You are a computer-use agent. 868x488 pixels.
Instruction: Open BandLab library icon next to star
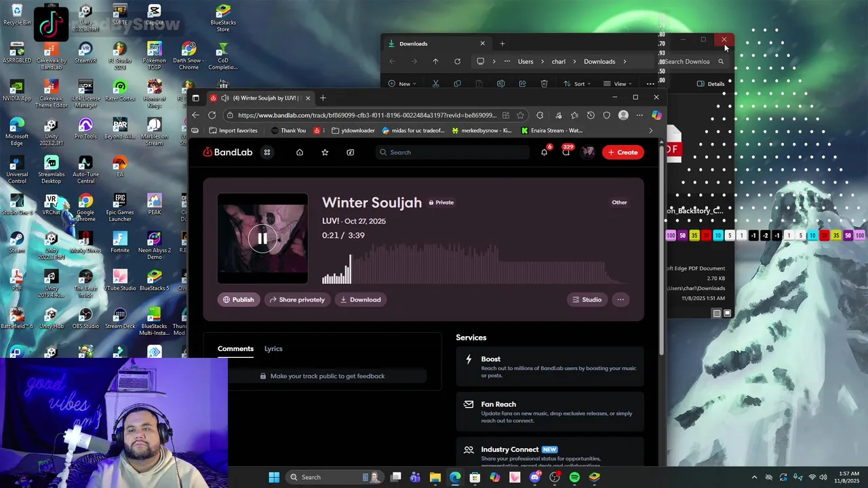[x=351, y=152]
